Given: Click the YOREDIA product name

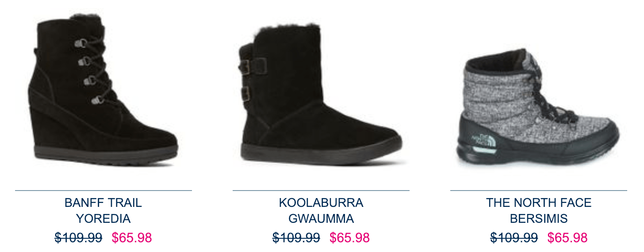Looking at the screenshot, I should point(103,219).
